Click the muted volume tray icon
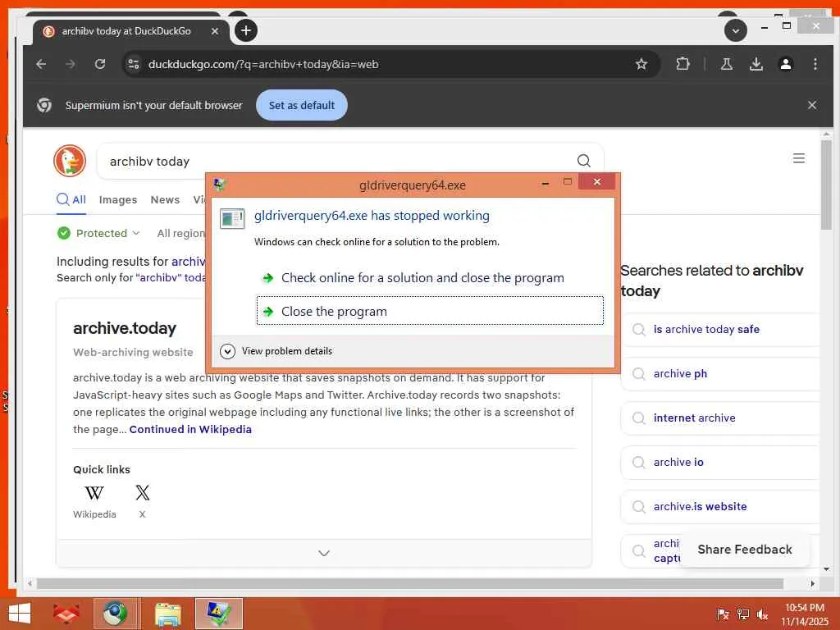 (762, 614)
